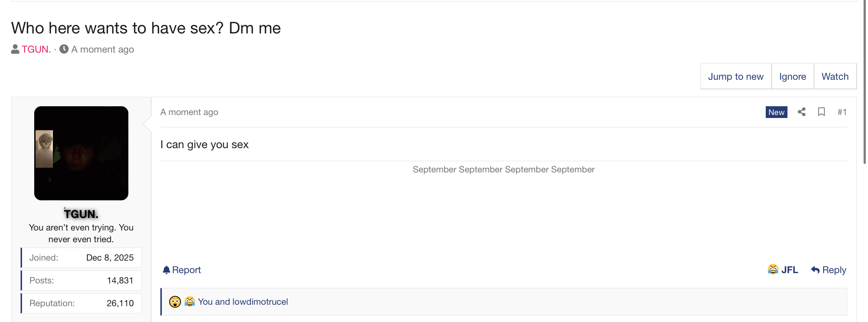Click the user icon beside thread author
The width and height of the screenshot is (868, 322).
[x=15, y=49]
